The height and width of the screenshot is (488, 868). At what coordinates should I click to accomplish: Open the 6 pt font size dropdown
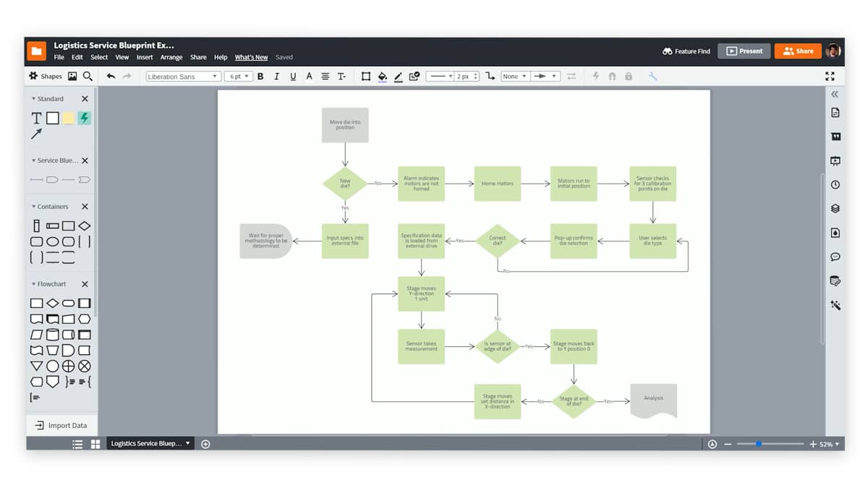[x=238, y=76]
